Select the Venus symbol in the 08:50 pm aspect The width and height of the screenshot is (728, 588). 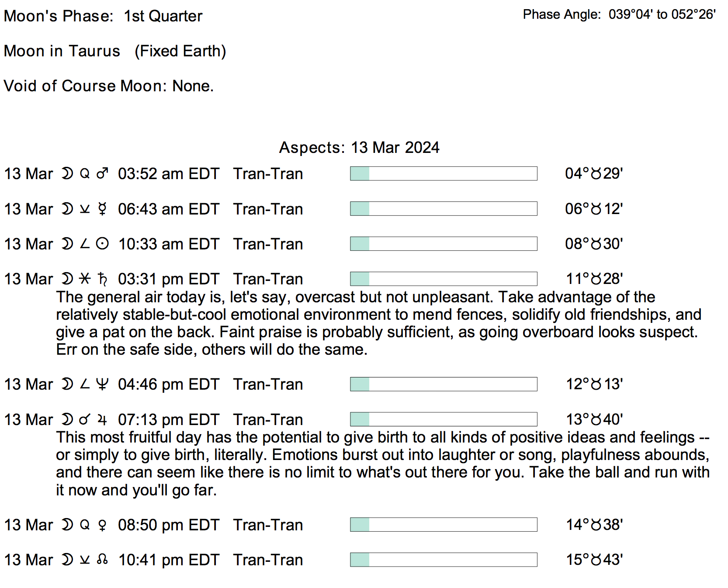click(x=102, y=525)
